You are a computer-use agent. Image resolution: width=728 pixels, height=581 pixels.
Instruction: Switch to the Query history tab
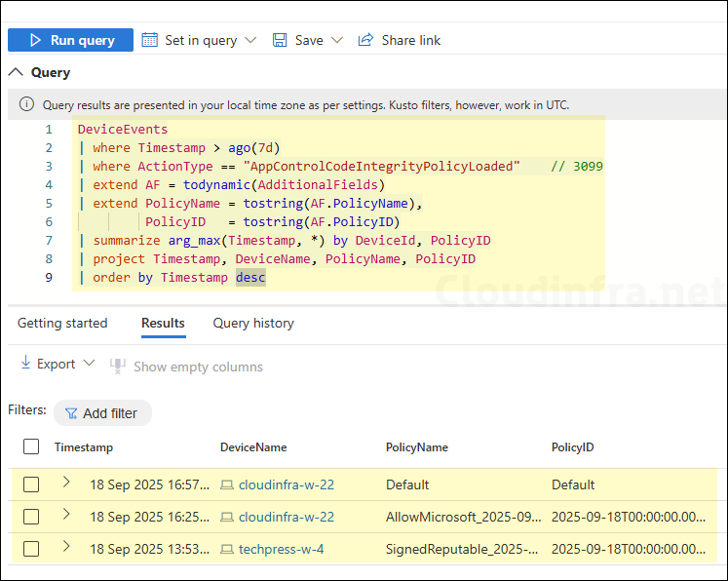click(x=253, y=323)
